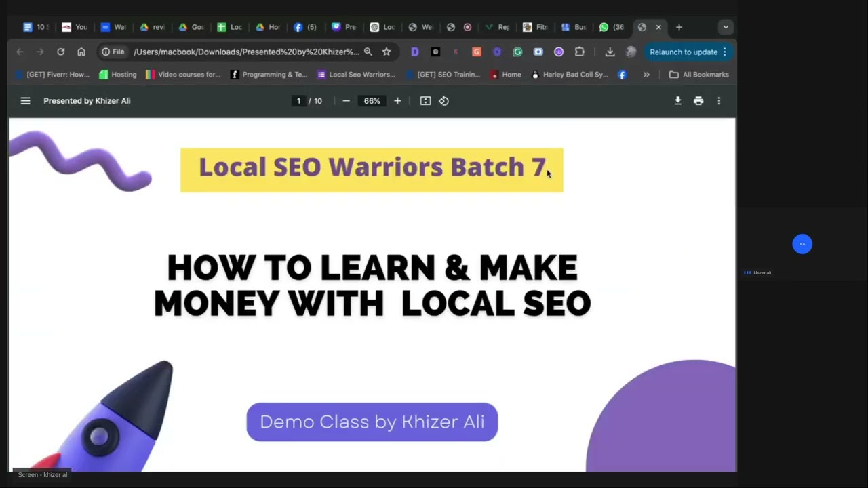Switch to the 'Rep' tab
Screen dimensions: 868x488
click(497, 27)
